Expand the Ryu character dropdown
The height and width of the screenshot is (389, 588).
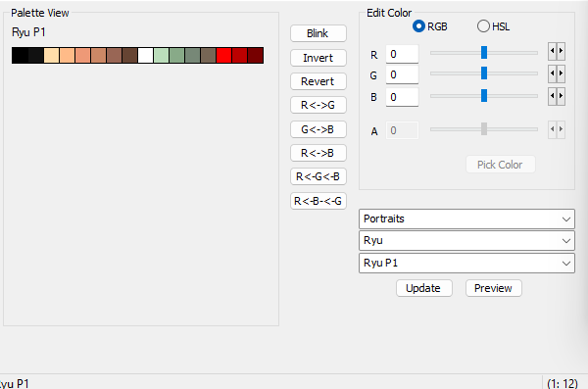pos(466,241)
